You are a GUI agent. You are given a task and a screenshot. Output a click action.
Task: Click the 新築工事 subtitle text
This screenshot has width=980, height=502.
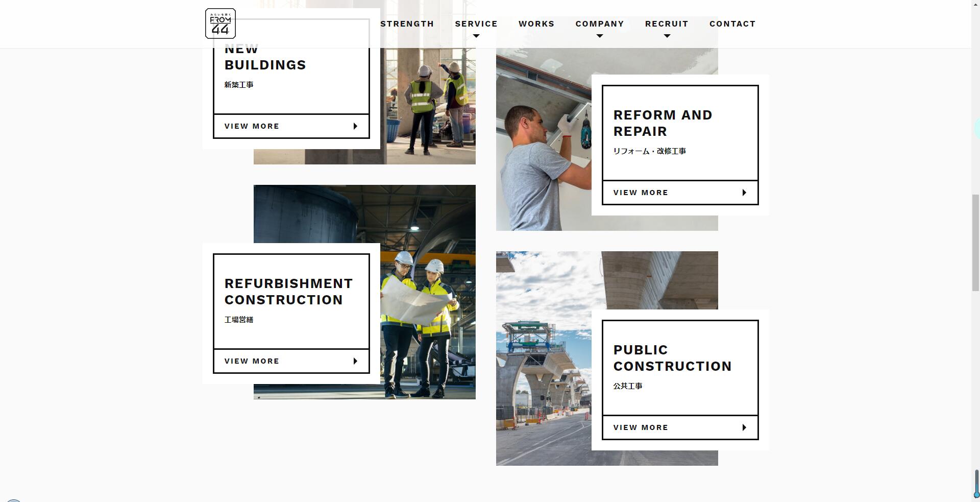[239, 85]
